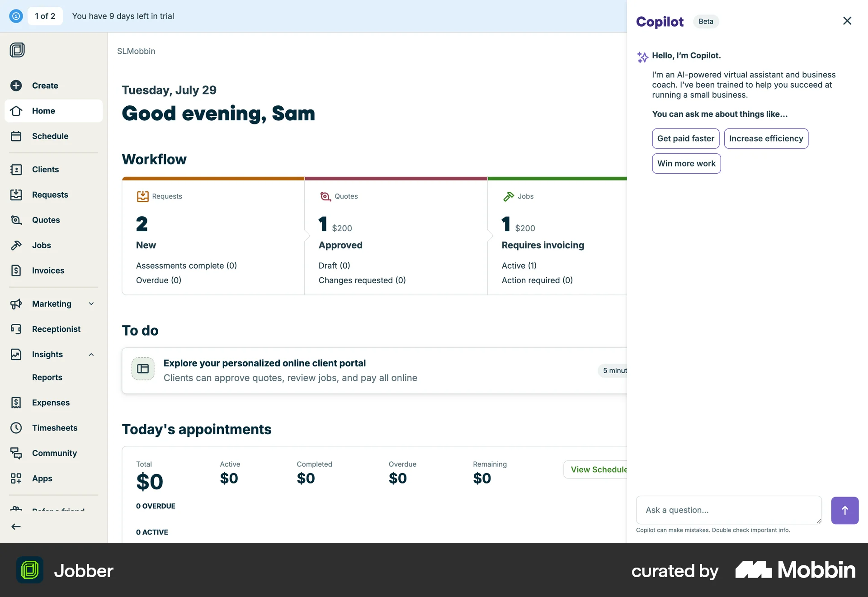Click the Jobber logo at sidebar top
This screenshot has width=868, height=597.
(x=17, y=50)
